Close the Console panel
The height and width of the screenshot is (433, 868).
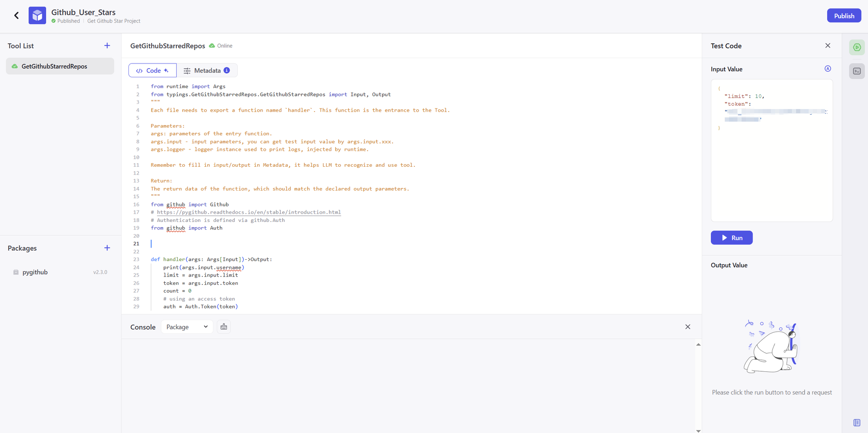[687, 327]
